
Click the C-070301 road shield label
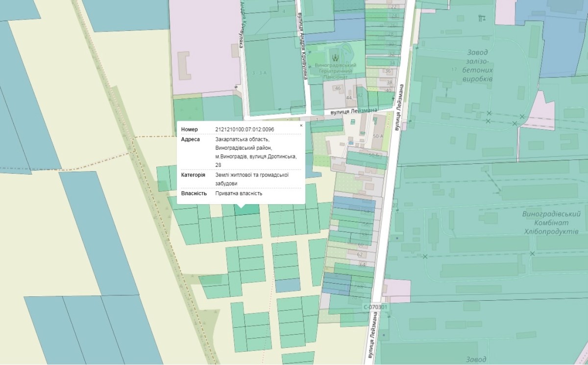pos(375,308)
